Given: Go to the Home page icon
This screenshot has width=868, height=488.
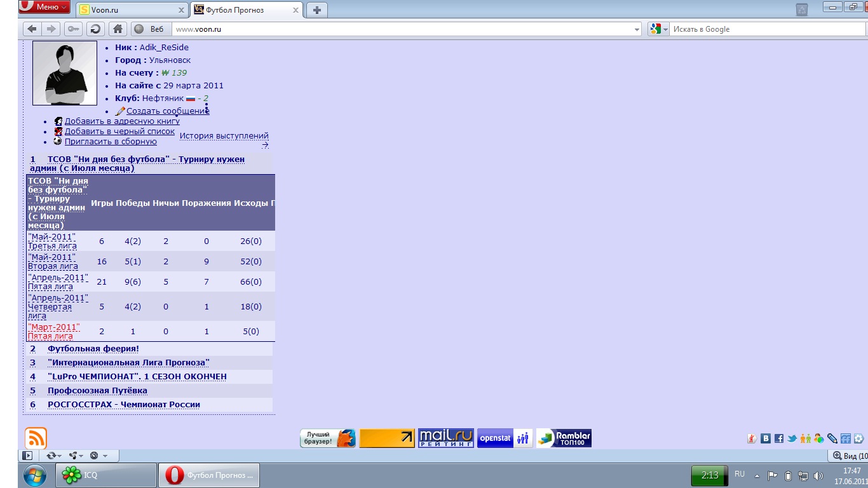Looking at the screenshot, I should pos(117,29).
